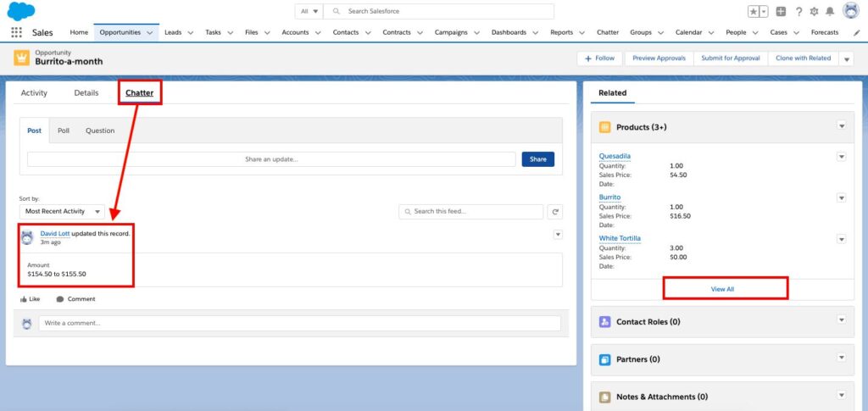Click the Preview Approvals button
This screenshot has width=868, height=411.
(x=659, y=58)
